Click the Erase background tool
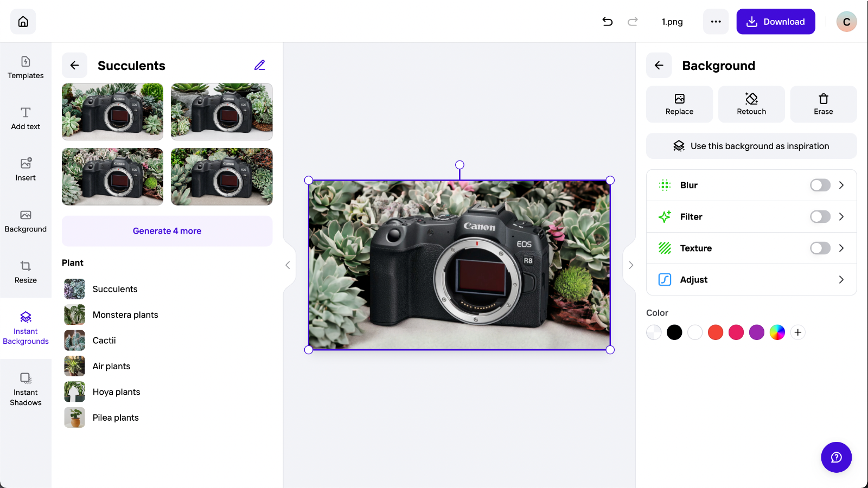 tap(823, 104)
